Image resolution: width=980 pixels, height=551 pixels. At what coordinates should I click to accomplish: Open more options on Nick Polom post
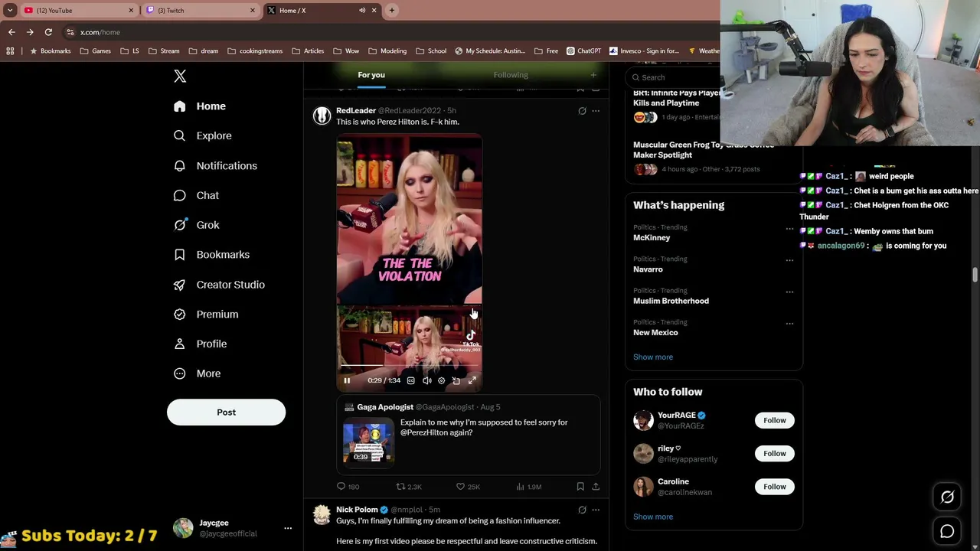[596, 510]
